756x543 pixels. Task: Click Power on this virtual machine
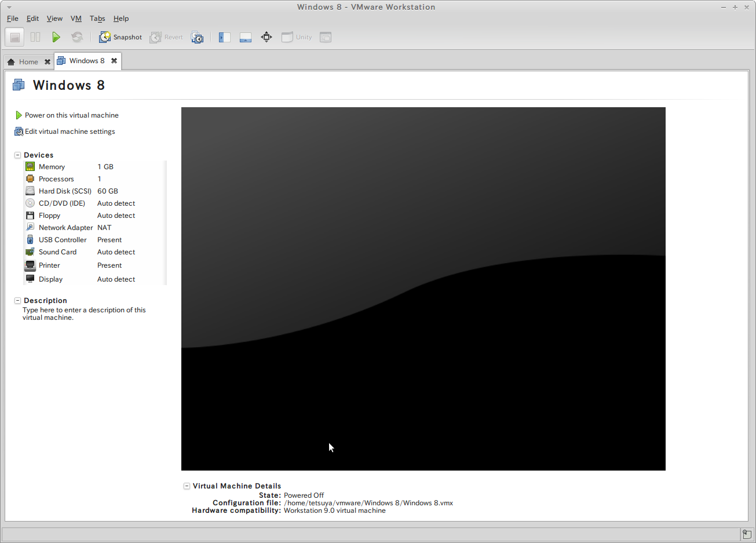(71, 115)
